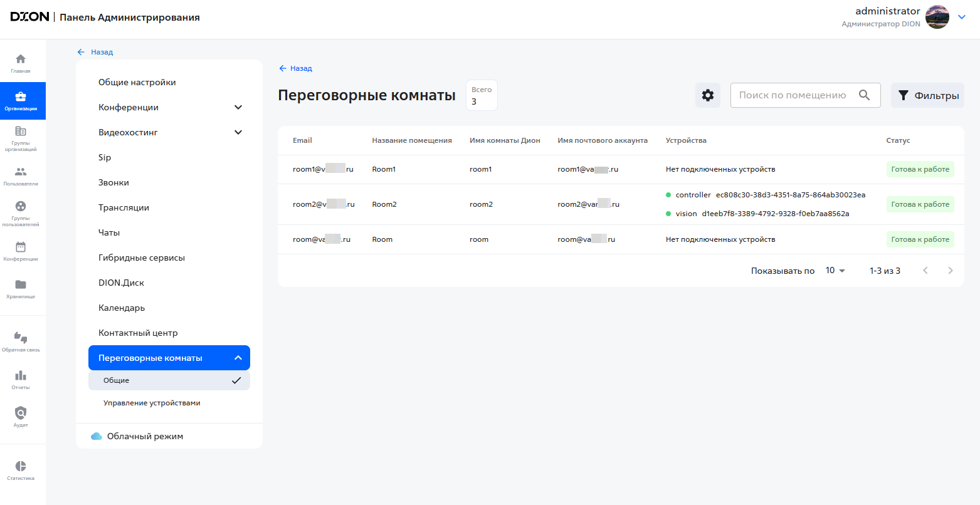Expand the Видеохостинг menu section
The width and height of the screenshot is (980, 505).
(238, 132)
